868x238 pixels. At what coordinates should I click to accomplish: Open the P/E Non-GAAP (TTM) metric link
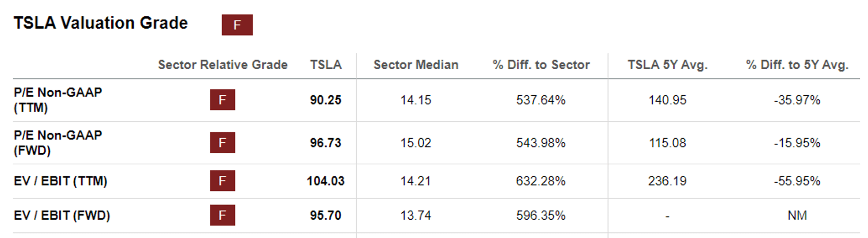pyautogui.click(x=57, y=100)
